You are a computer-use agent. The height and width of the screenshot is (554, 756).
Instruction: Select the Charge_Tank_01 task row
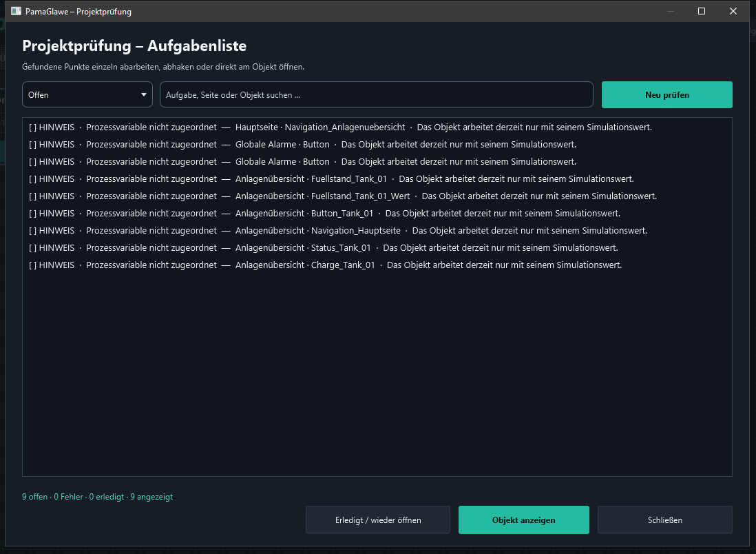(x=377, y=265)
